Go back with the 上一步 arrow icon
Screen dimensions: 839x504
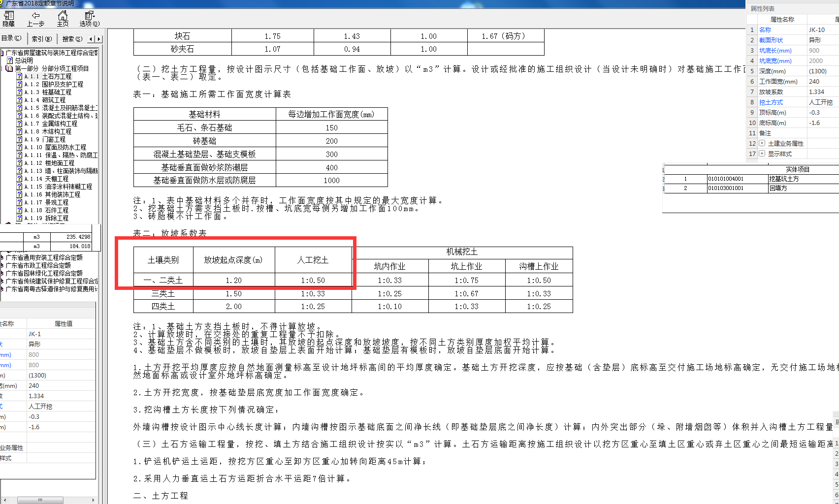click(x=35, y=16)
